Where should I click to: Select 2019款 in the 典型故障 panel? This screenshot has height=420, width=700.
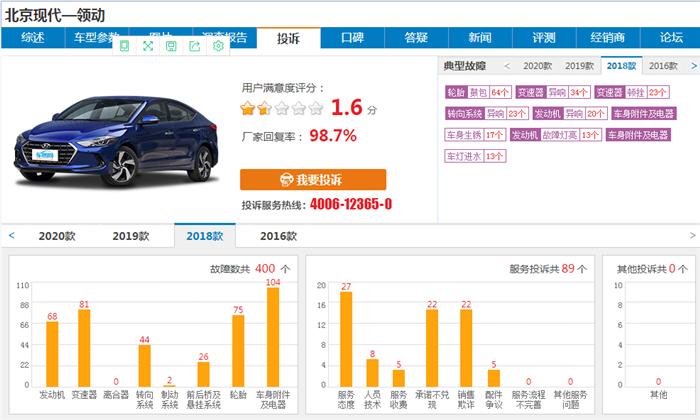(x=579, y=66)
